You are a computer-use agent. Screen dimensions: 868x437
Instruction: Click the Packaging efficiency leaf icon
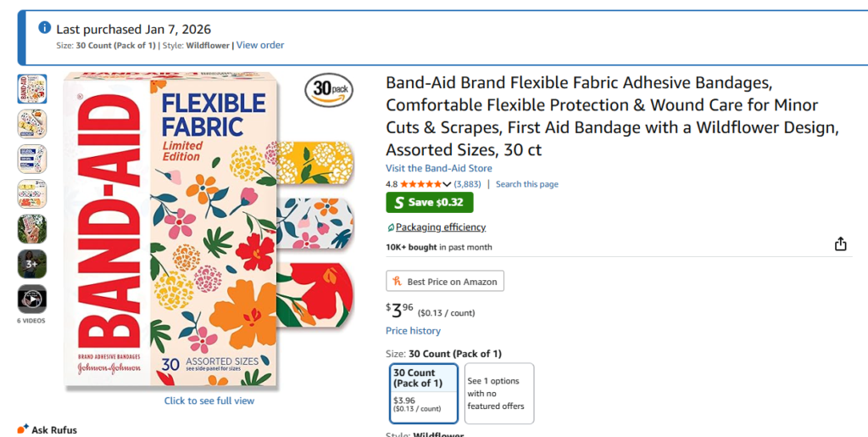pos(390,227)
